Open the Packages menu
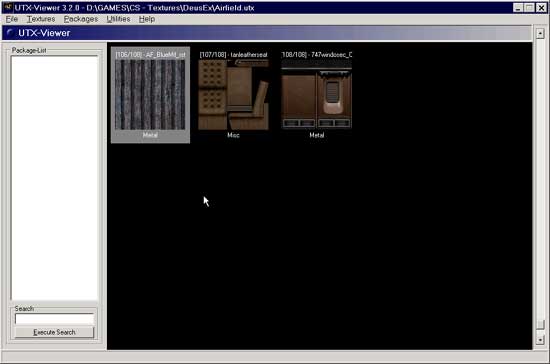This screenshot has width=550, height=364. (x=81, y=19)
